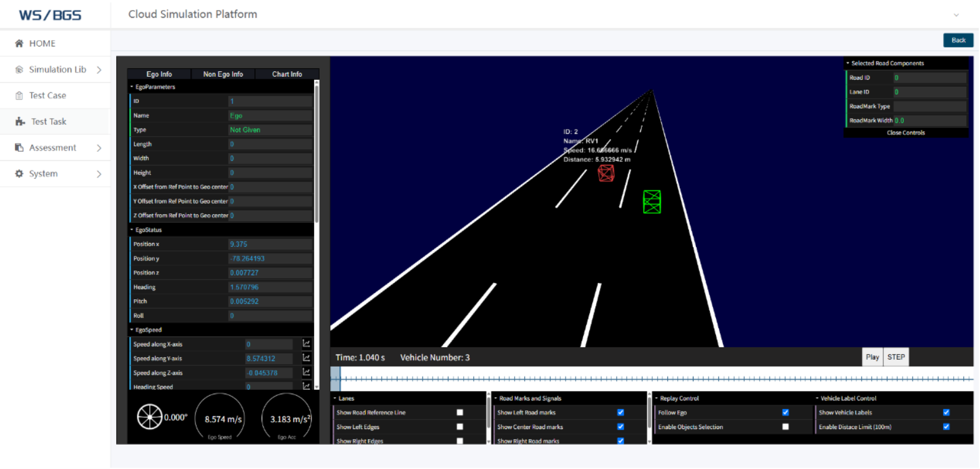The image size is (980, 469).
Task: Disable Show Center Road marks
Action: point(620,427)
